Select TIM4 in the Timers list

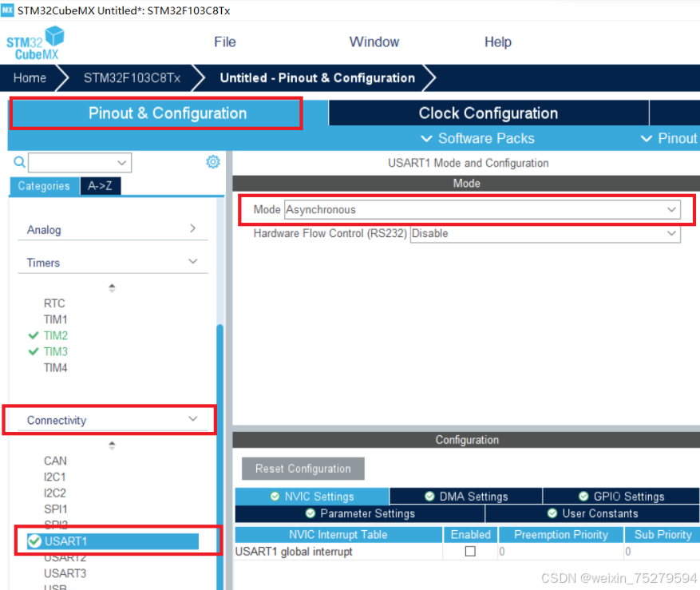55,368
